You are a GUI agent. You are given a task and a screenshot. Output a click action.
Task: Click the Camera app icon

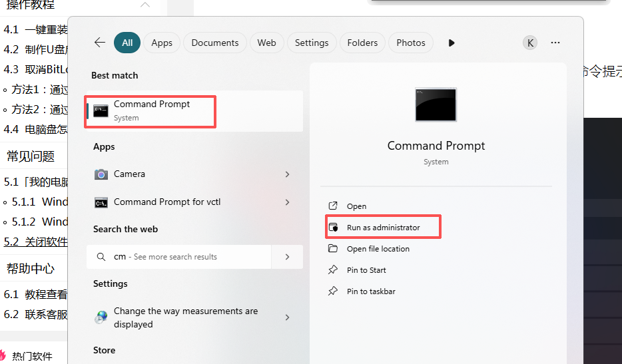point(101,174)
